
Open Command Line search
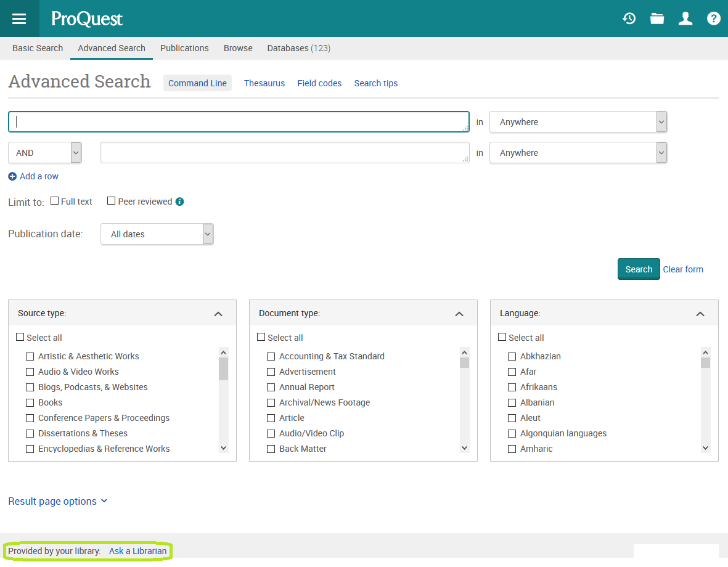197,83
